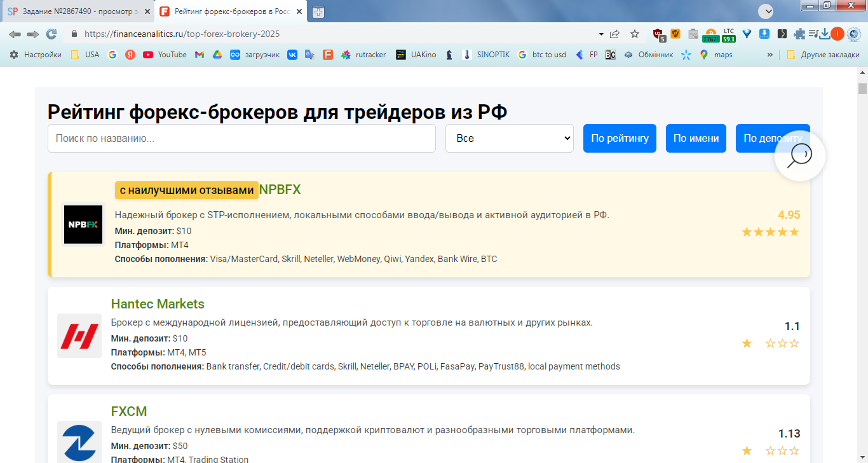Click the NPBFX five-star rating

(x=770, y=232)
